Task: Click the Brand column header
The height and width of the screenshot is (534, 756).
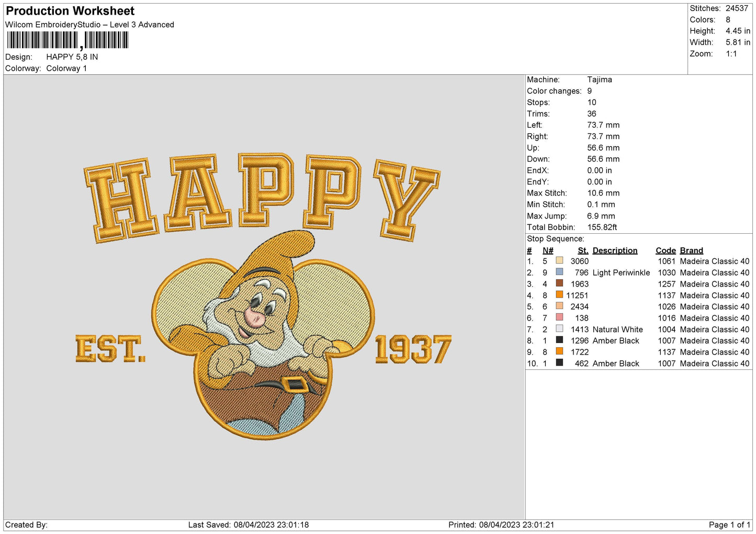Action: point(691,251)
